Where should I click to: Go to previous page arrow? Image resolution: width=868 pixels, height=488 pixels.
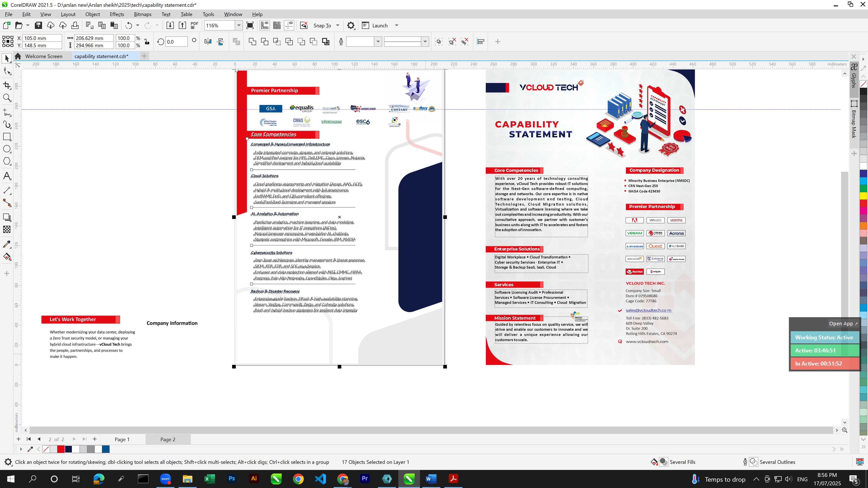point(39,439)
